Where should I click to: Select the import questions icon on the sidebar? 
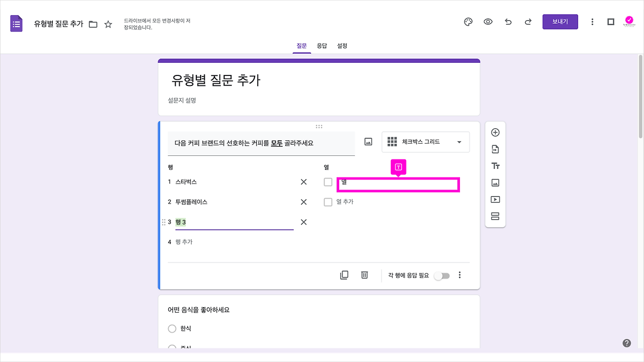495,149
